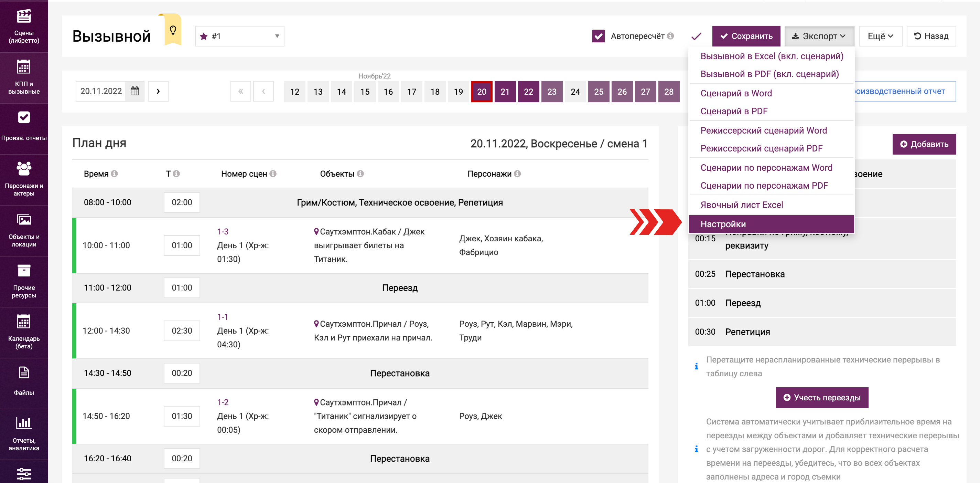Image resolution: width=980 pixels, height=483 pixels.
Task: Click the lightbulb hint bookmark
Action: (x=173, y=30)
